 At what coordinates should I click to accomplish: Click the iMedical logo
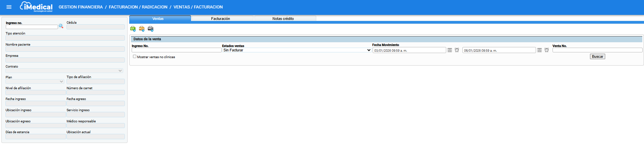(36, 7)
